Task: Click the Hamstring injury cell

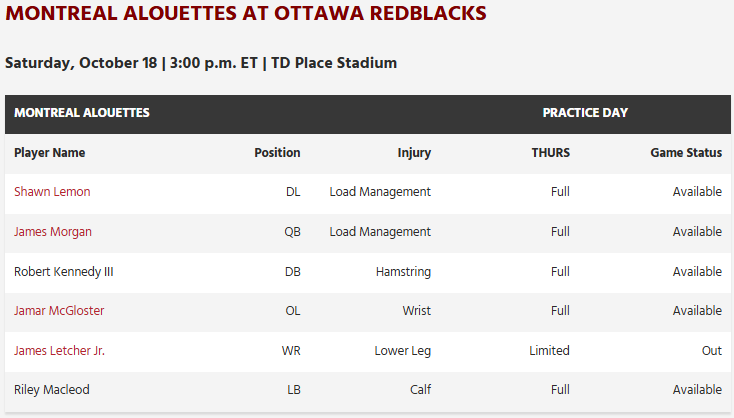Action: coord(403,271)
